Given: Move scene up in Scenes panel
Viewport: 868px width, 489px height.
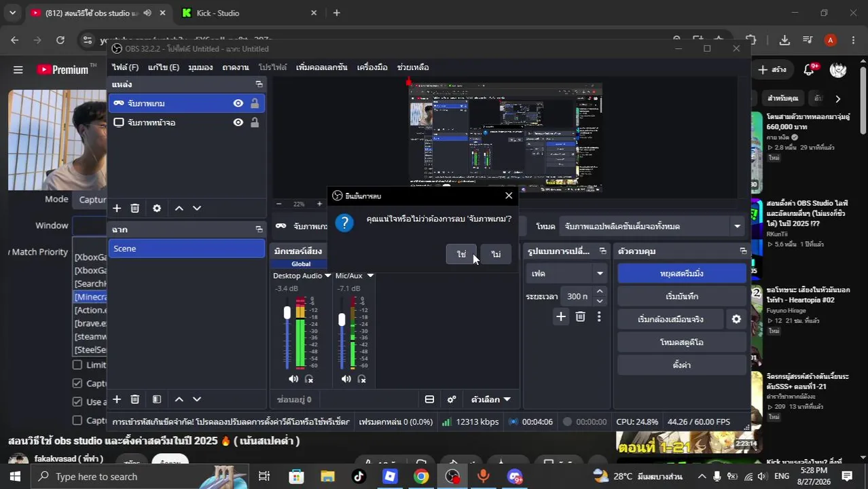Looking at the screenshot, I should coord(179,399).
